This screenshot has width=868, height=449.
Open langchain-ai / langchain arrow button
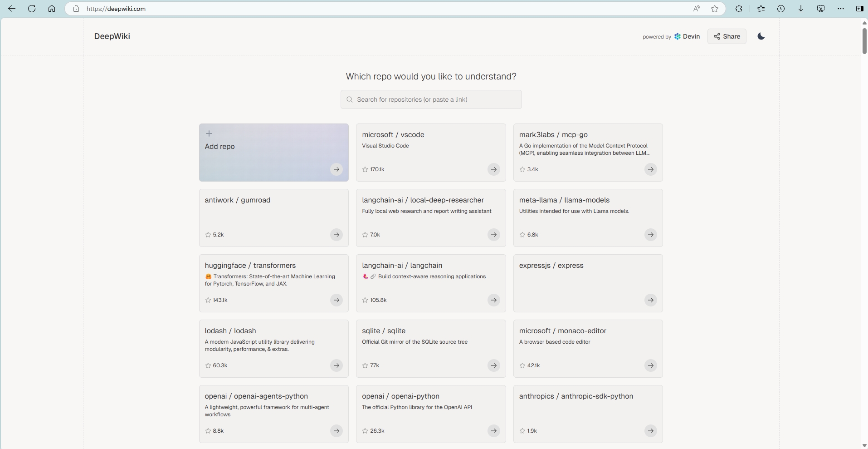point(493,300)
